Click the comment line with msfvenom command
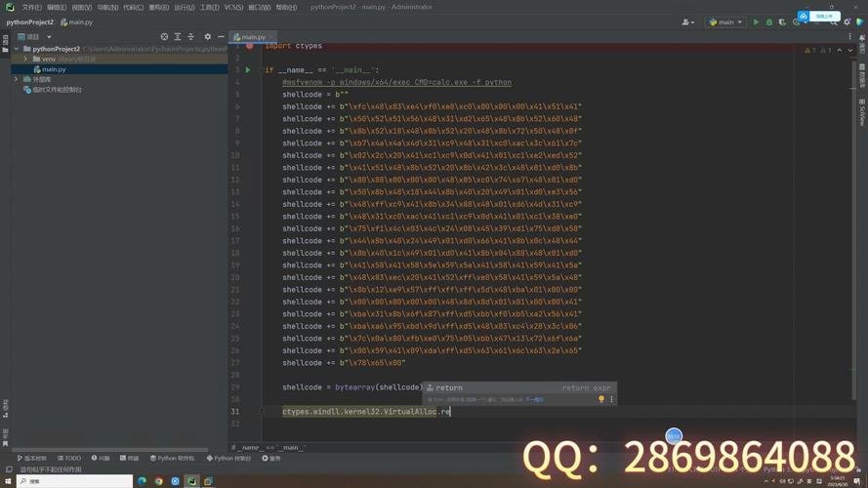This screenshot has height=488, width=868. click(396, 82)
